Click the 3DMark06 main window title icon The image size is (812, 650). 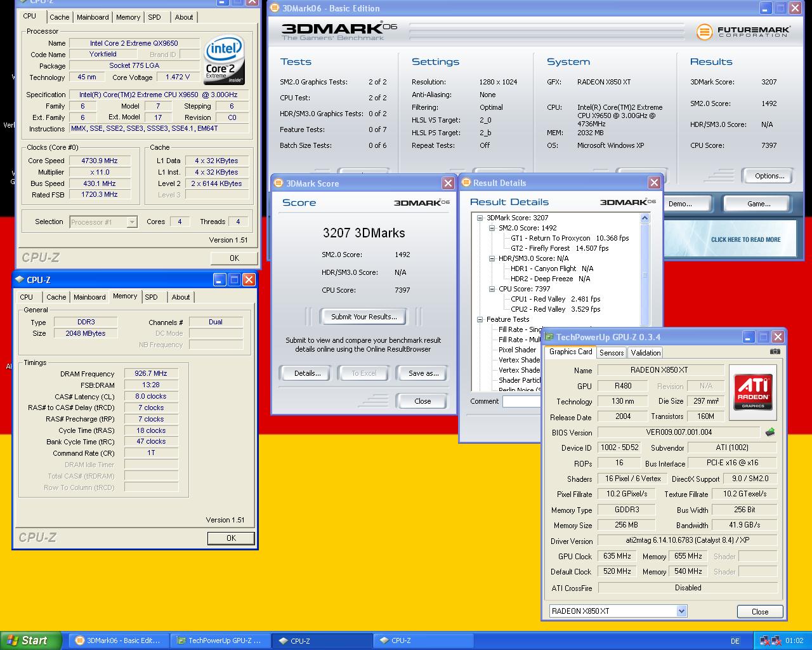coord(274,8)
